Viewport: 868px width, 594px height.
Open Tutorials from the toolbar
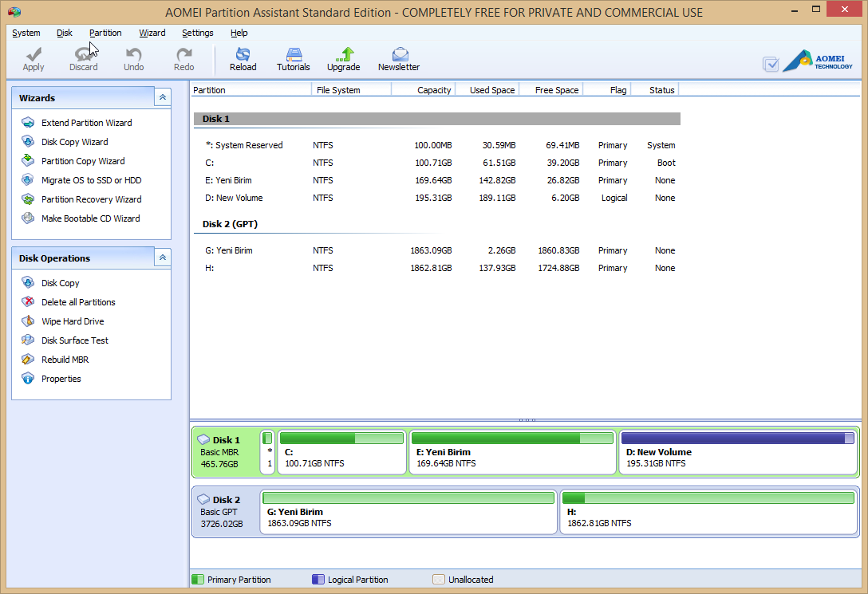(x=293, y=59)
